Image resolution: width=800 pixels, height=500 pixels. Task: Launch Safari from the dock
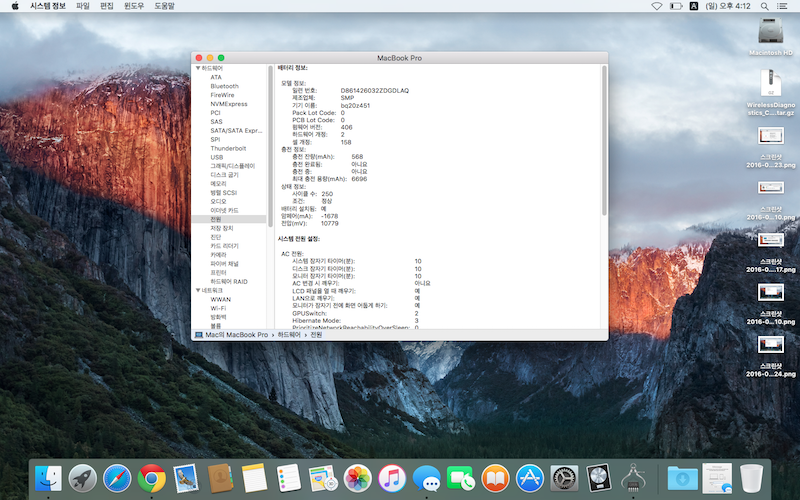(117, 478)
